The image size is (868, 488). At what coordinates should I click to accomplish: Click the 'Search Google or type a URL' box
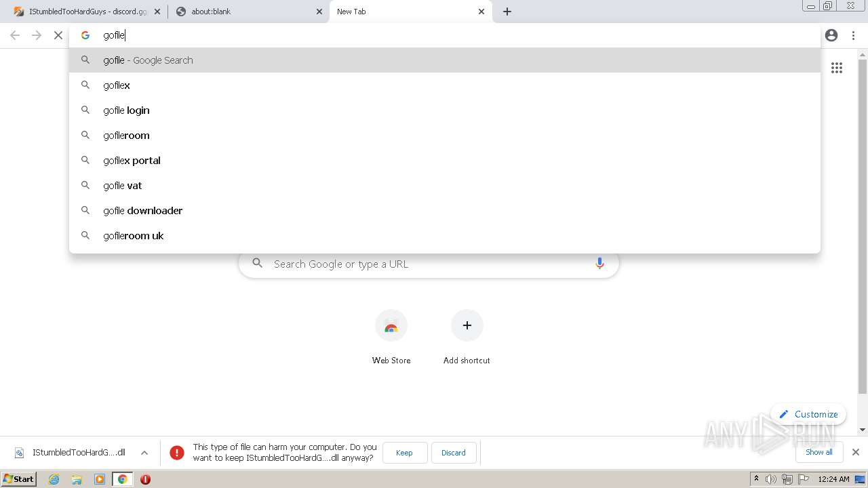429,264
